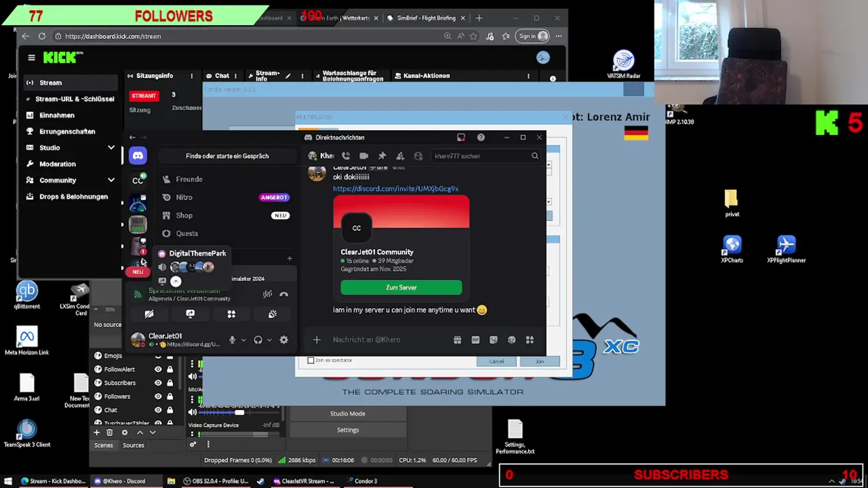The image size is (868, 488).
Task: Open the Discord inbox icon
Action: click(461, 138)
